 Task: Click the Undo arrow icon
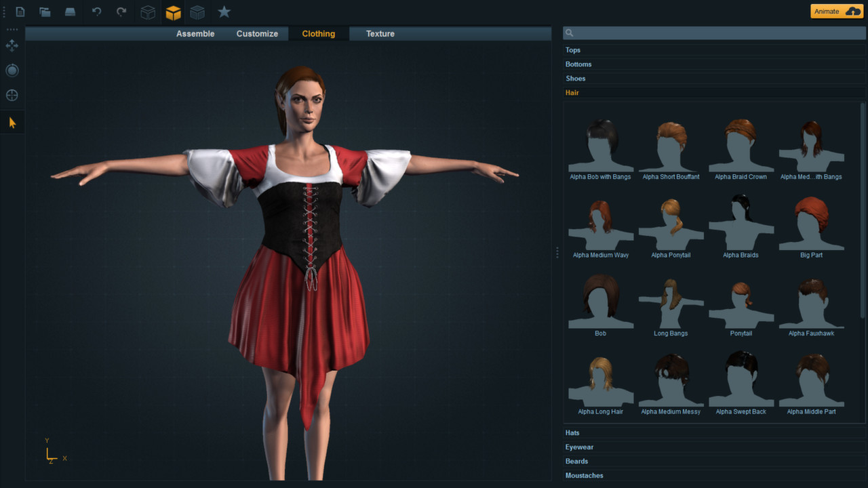click(96, 12)
